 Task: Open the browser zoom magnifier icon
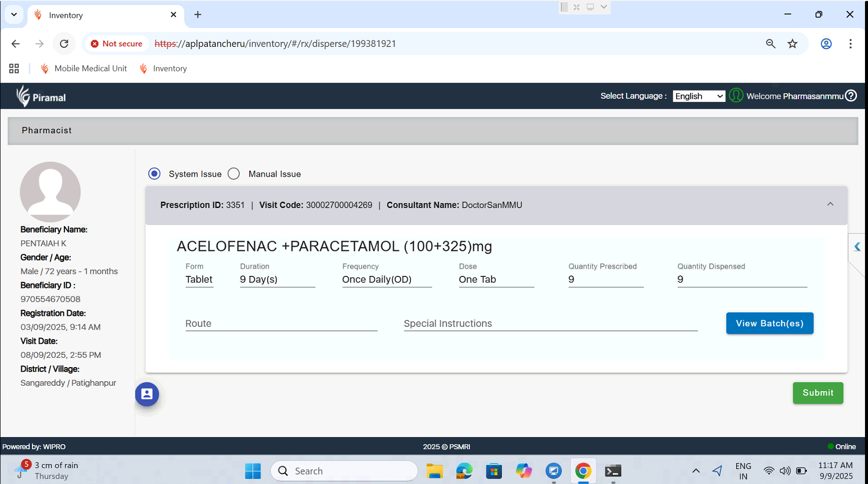click(x=771, y=44)
